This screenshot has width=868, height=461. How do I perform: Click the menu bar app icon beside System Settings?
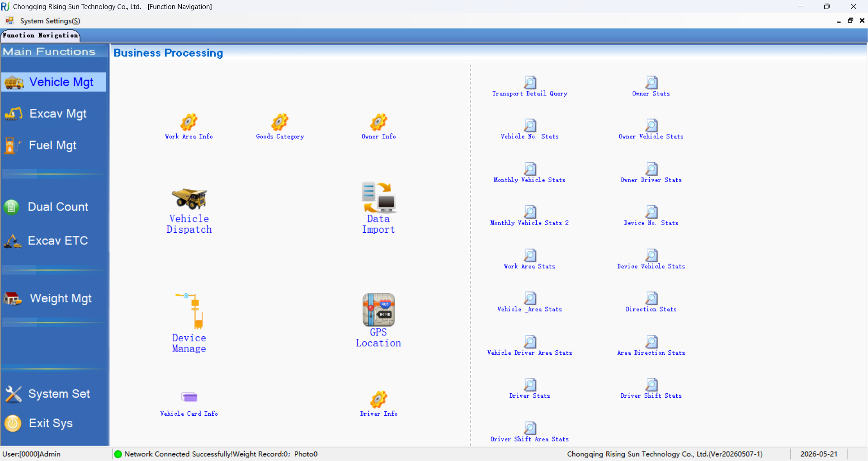click(9, 21)
